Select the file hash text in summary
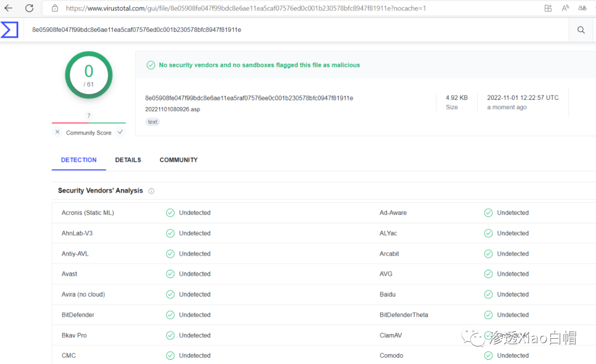The width and height of the screenshot is (596, 364). (249, 98)
